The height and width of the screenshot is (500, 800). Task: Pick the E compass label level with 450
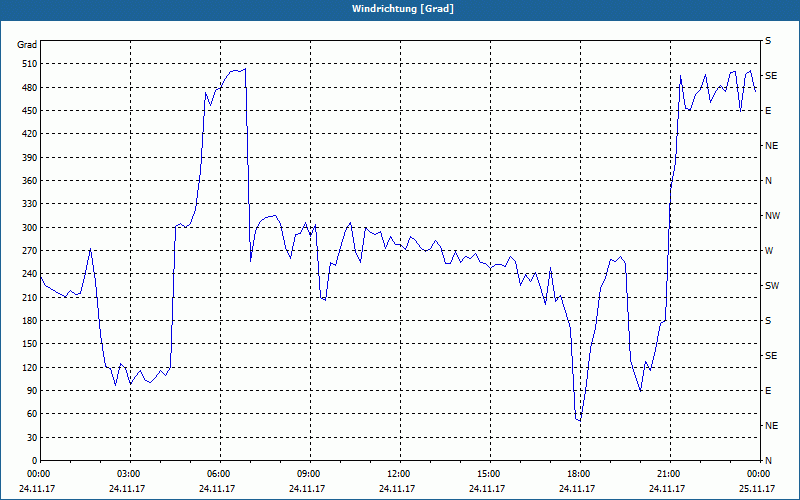(x=768, y=111)
